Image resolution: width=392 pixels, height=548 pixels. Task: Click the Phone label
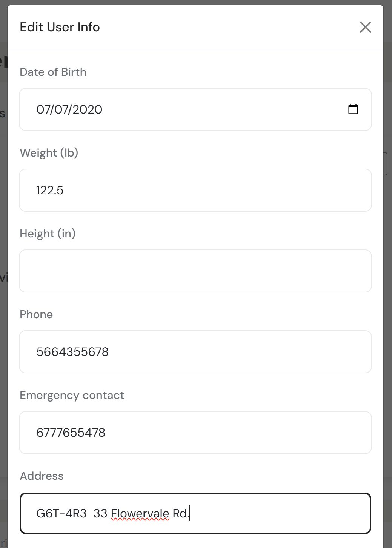point(36,314)
